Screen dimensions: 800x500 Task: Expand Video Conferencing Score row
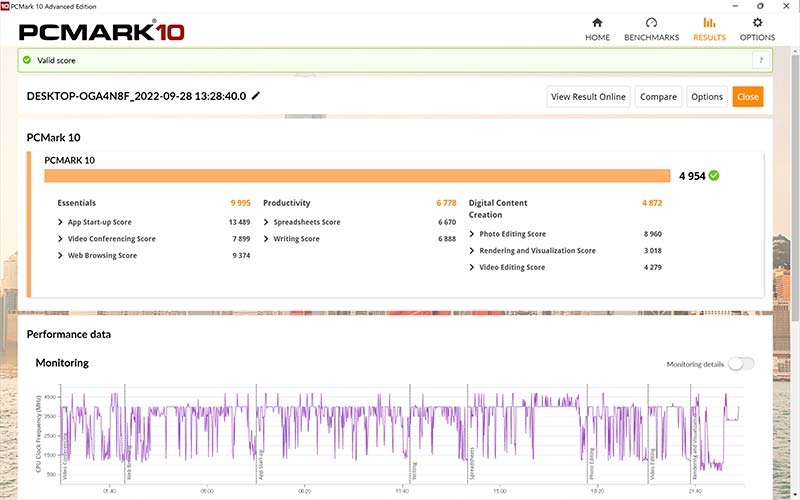coord(61,239)
